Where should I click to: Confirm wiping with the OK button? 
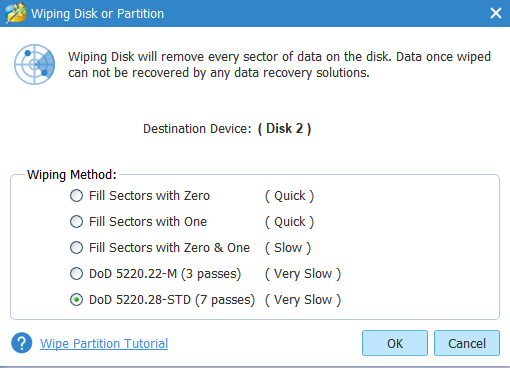tap(395, 343)
